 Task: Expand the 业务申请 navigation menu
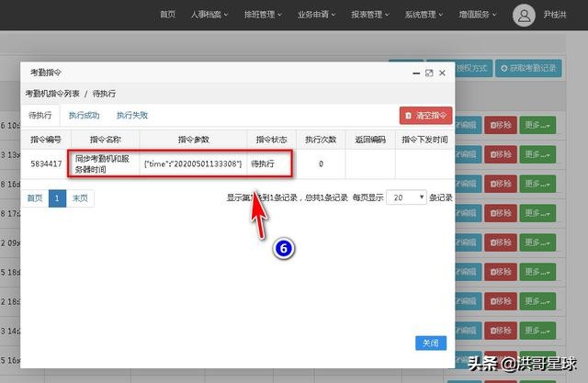click(x=316, y=15)
